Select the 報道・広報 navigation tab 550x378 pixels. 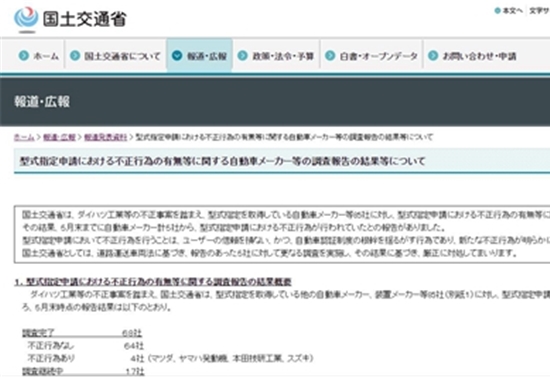[x=200, y=55]
